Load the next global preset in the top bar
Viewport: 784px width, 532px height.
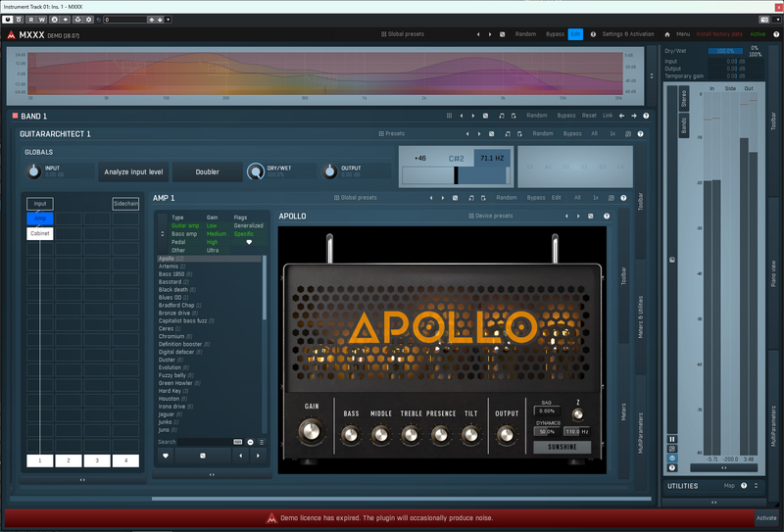pos(490,34)
